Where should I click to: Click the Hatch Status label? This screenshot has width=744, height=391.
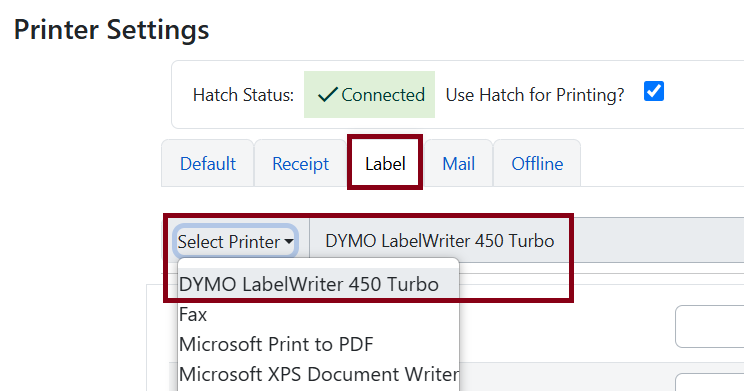click(x=243, y=95)
